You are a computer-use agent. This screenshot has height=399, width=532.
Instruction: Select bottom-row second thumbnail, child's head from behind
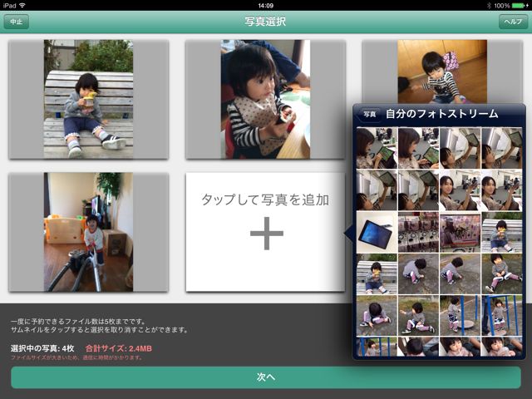pos(418,347)
